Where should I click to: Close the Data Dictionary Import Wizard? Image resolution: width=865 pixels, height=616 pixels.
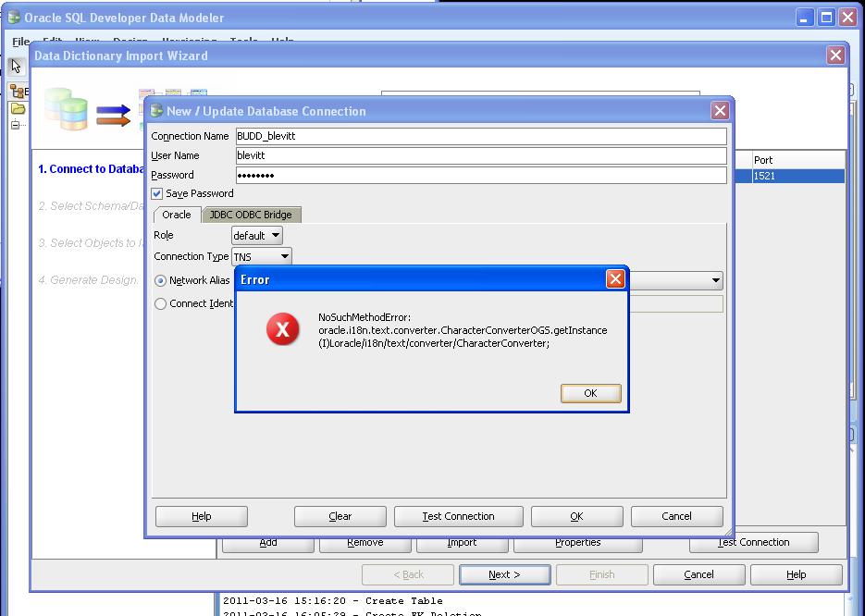coord(835,55)
